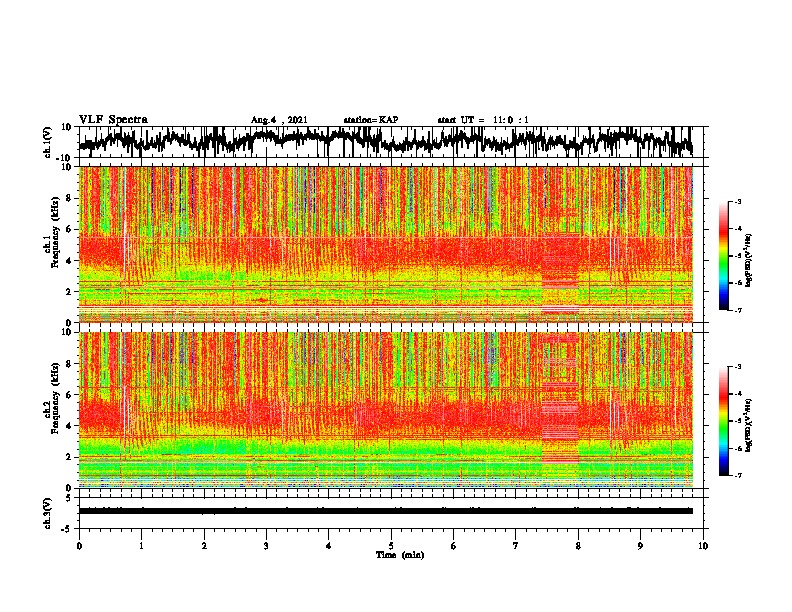Click the "start UT = 11:0 :1" text
The width and height of the screenshot is (792, 612).
pyautogui.click(x=483, y=120)
